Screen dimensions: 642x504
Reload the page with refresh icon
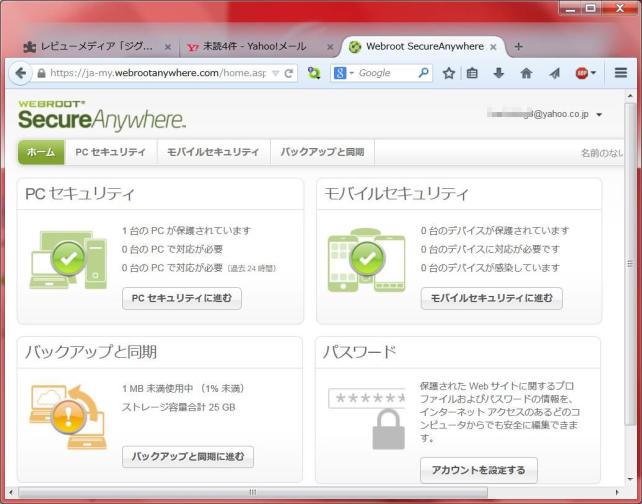tap(289, 73)
